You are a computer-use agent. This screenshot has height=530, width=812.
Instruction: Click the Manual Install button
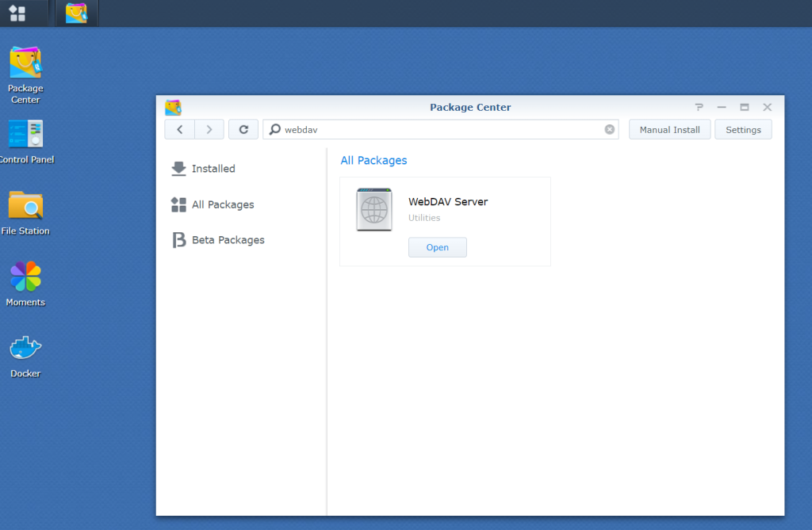coord(669,129)
